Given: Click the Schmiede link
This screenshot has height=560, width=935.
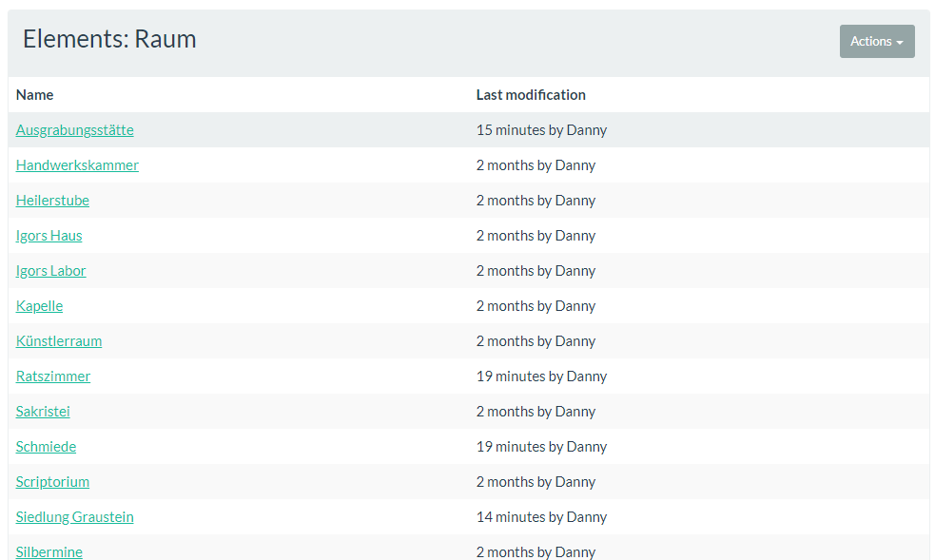Looking at the screenshot, I should [x=46, y=446].
